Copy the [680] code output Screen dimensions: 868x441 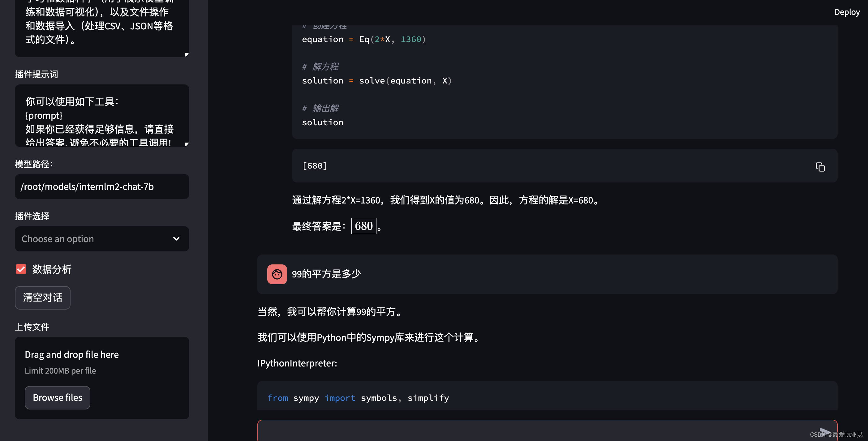[820, 166]
